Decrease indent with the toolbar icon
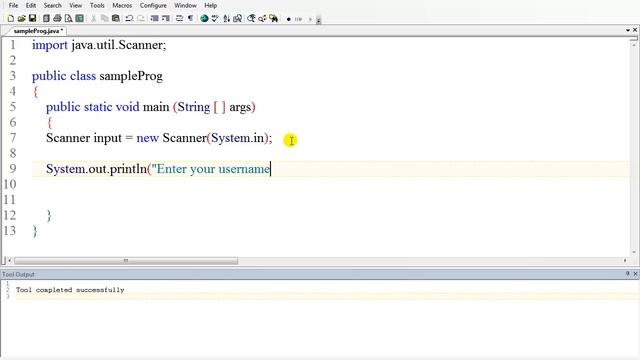The width and height of the screenshot is (640, 360). pos(154,18)
